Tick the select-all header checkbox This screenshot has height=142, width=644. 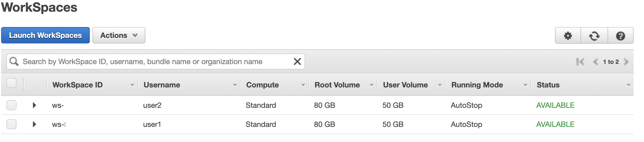[x=11, y=83]
